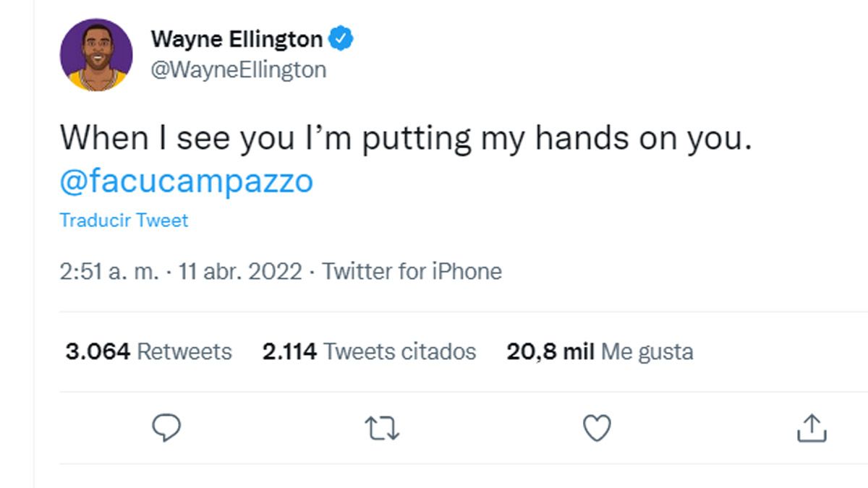The image size is (868, 488).
Task: Visit the @facucampazzo mention
Action: click(x=187, y=181)
